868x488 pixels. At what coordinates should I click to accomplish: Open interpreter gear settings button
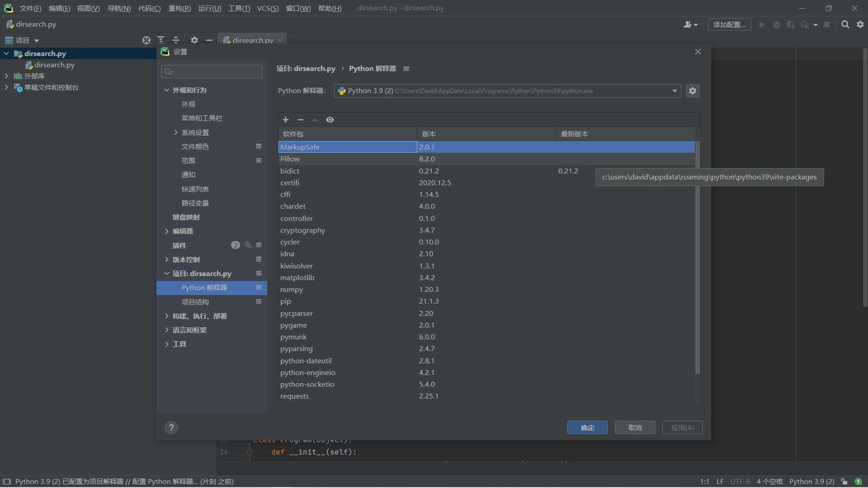click(x=693, y=91)
